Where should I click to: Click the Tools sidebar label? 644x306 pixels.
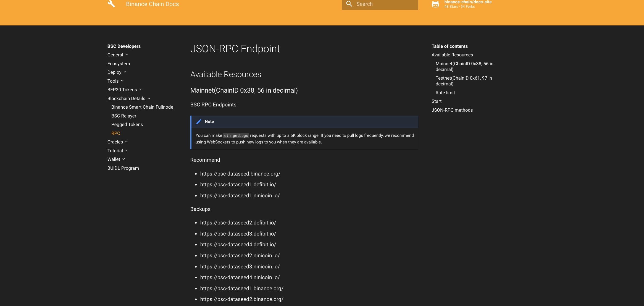click(113, 81)
